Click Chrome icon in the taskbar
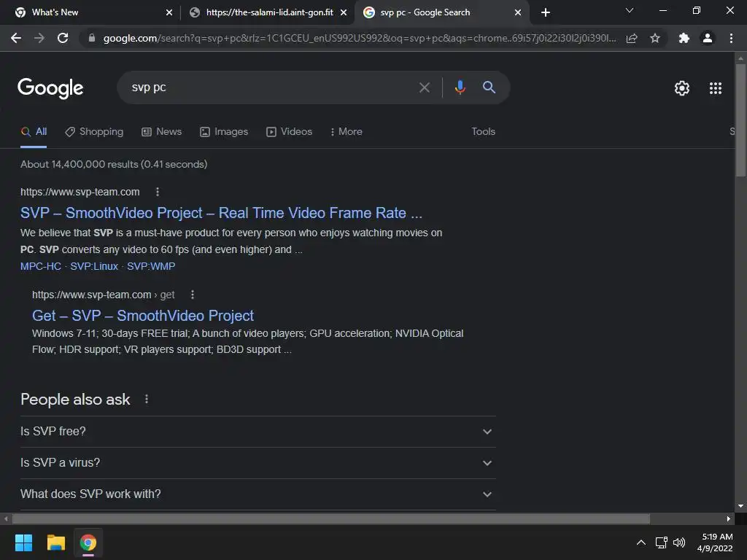Screen dimensions: 747x560 (88, 542)
